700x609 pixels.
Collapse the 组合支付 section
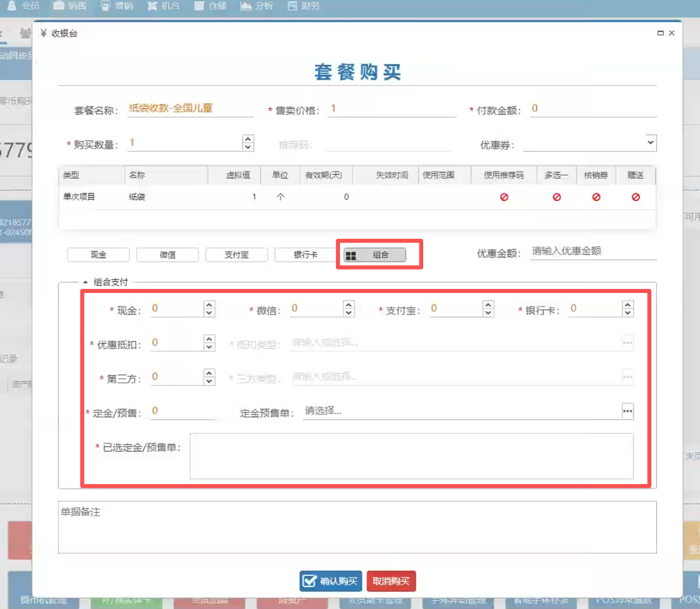85,282
